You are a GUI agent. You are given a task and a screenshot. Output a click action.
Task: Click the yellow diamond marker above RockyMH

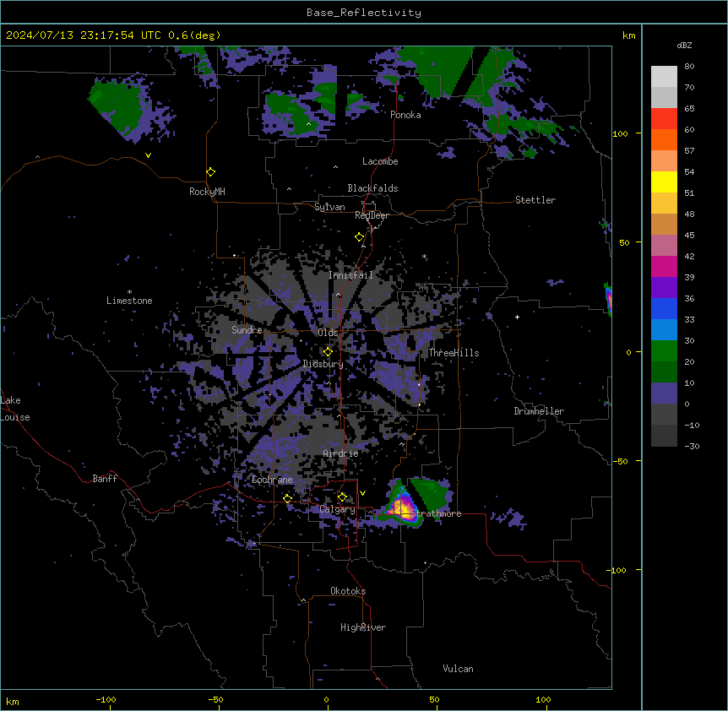tap(210, 172)
